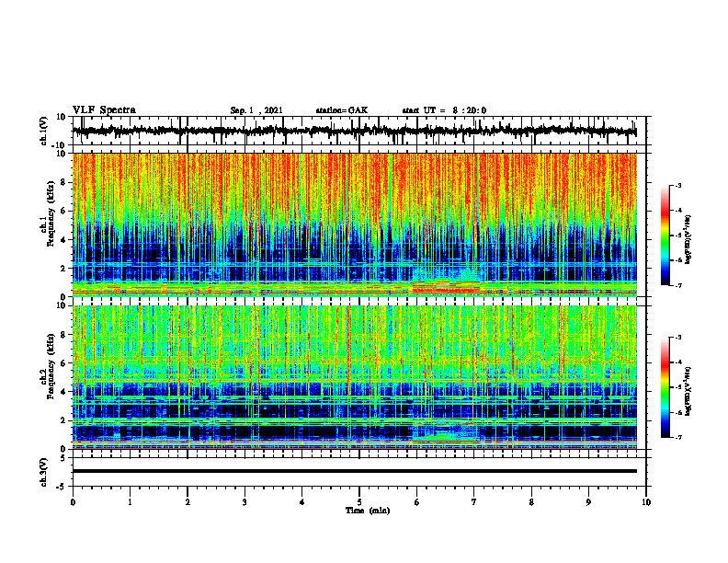728x563 pixels.
Task: Click the time axis tick label "8"
Action: pos(531,502)
